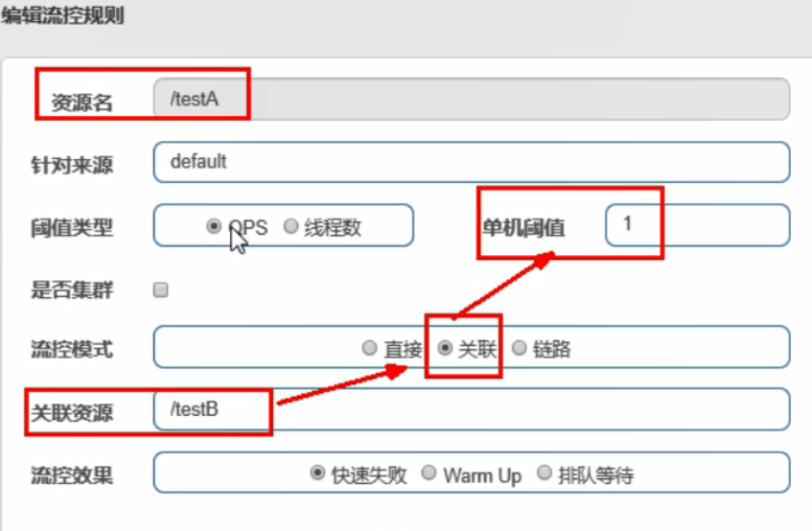Image resolution: width=812 pixels, height=531 pixels.
Task: Focus the 单机阈值 input with value 1
Action: click(x=698, y=225)
